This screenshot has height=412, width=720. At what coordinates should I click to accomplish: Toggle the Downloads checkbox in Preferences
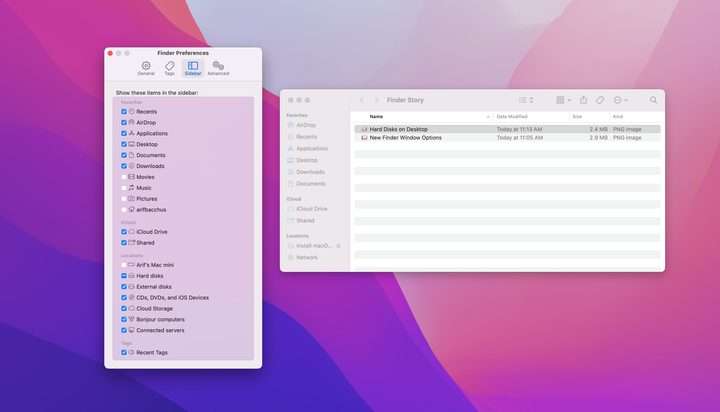pyautogui.click(x=124, y=166)
